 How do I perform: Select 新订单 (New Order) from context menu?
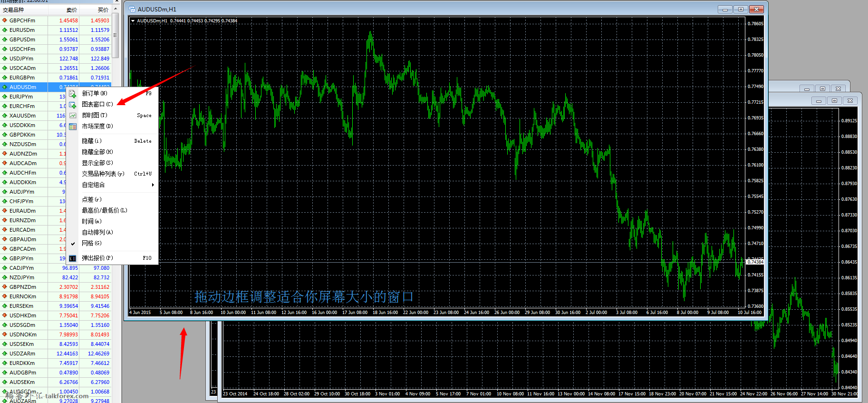pyautogui.click(x=112, y=93)
